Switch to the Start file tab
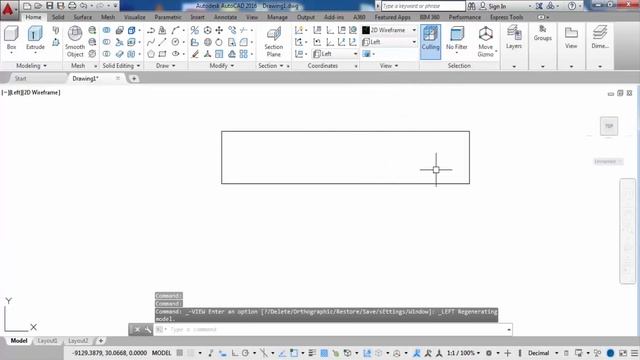This screenshot has height=360, width=640. tap(20, 78)
